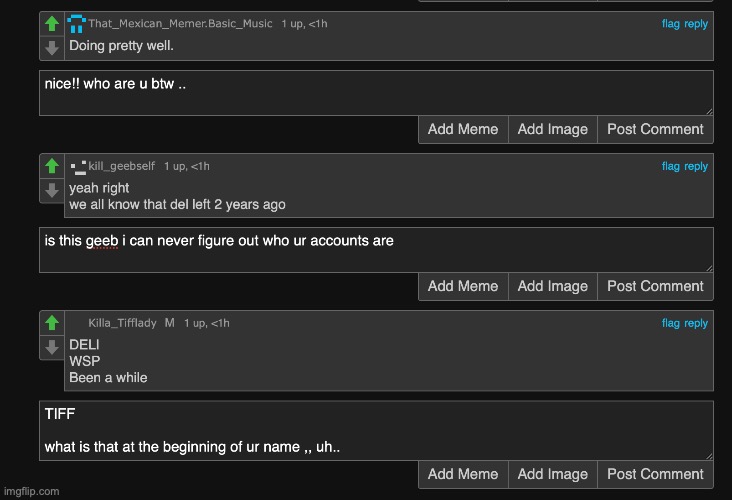Reply to kill_geebself's comment
The image size is (732, 500).
point(696,166)
